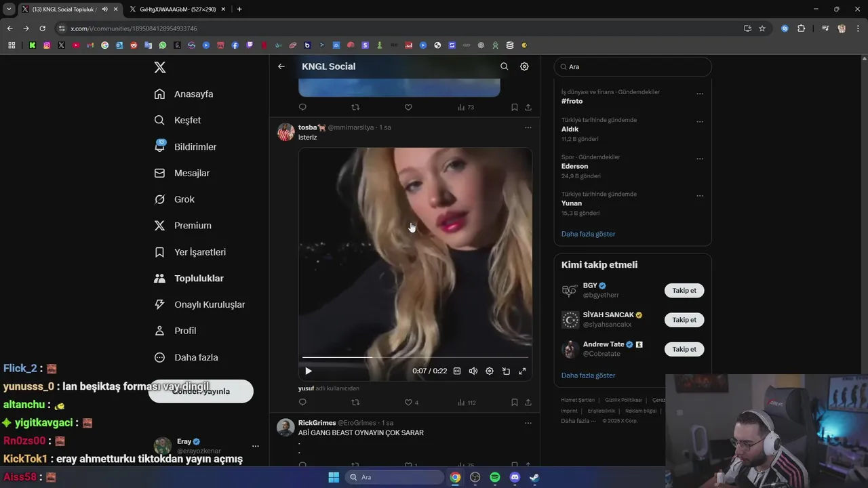Reply to the post with 73 views

(302, 107)
